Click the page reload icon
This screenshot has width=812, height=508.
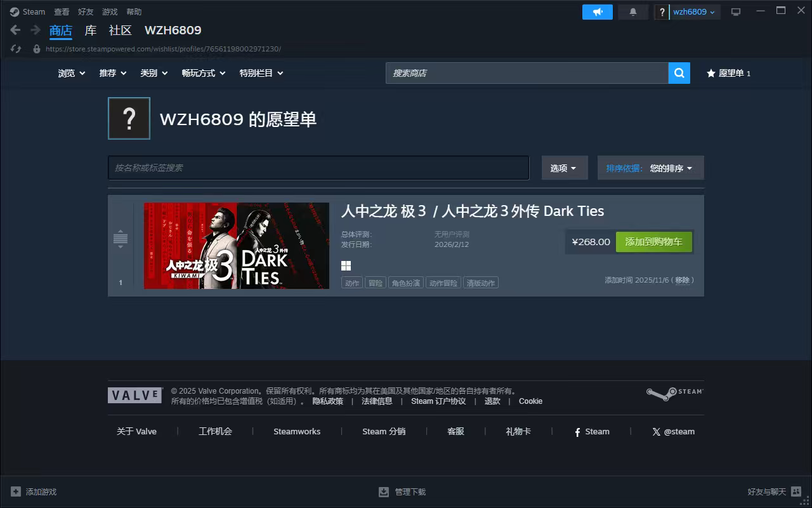pyautogui.click(x=16, y=49)
